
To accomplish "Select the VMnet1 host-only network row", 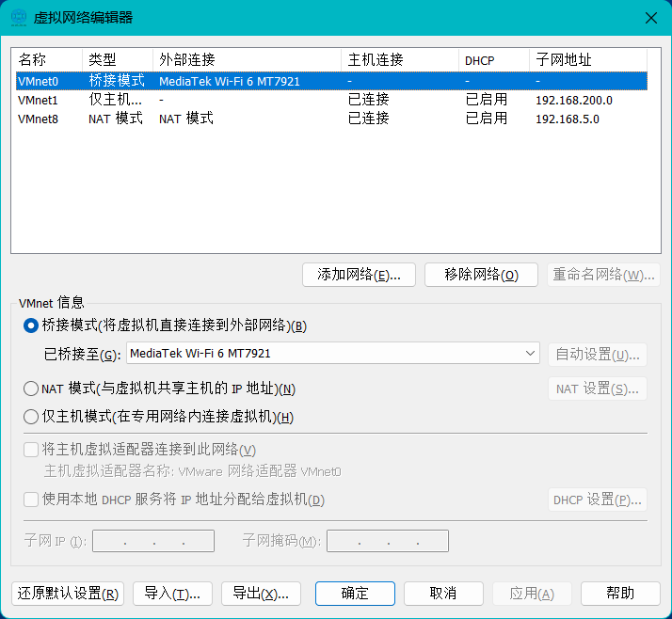I will pyautogui.click(x=38, y=100).
